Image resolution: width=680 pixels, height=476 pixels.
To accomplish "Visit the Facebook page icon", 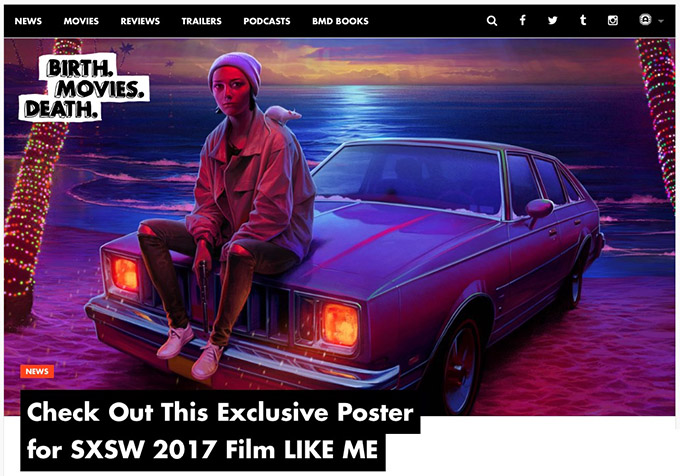I will coord(523,20).
